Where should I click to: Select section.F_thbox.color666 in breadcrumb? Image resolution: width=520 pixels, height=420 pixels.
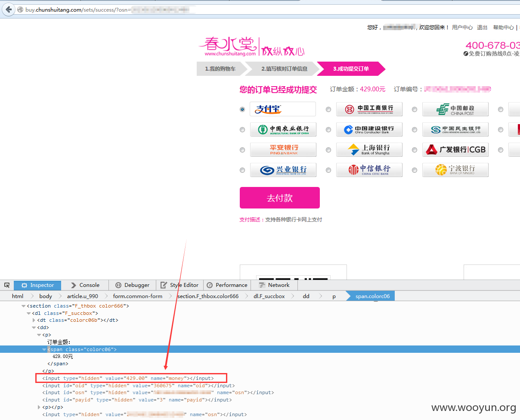[208, 296]
